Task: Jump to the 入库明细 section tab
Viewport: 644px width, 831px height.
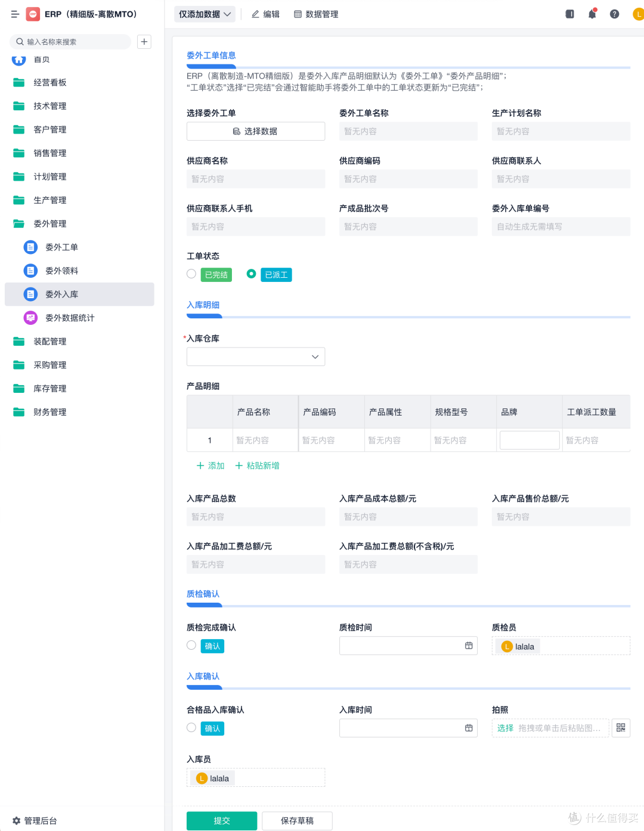Action: [x=203, y=305]
